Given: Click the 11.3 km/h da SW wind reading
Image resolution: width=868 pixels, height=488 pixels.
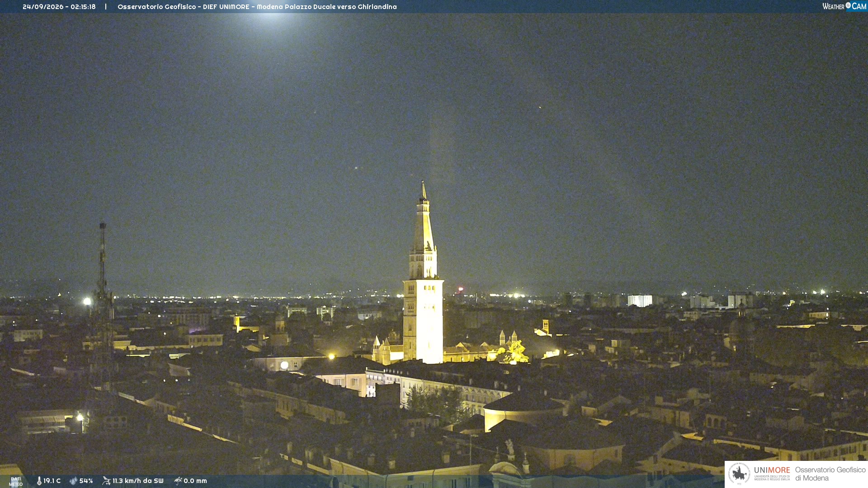Looking at the screenshot, I should 138,481.
